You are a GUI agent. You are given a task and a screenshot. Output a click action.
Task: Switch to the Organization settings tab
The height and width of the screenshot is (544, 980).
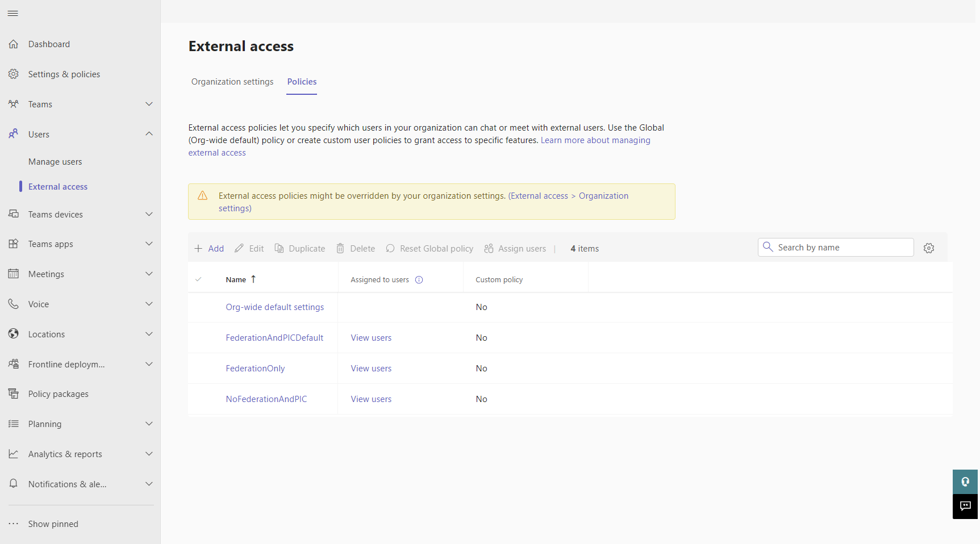click(x=232, y=82)
